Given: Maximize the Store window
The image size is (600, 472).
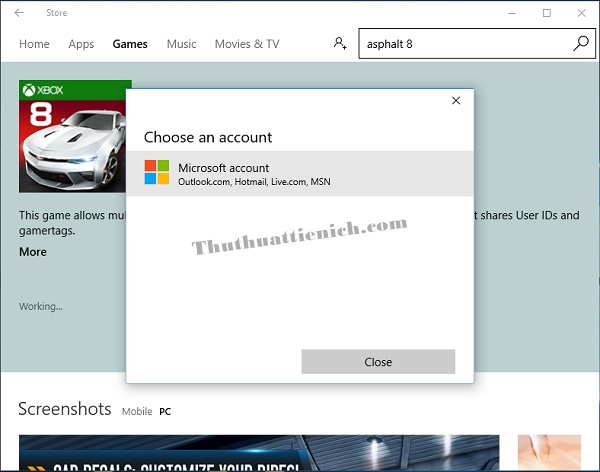Looking at the screenshot, I should 546,13.
